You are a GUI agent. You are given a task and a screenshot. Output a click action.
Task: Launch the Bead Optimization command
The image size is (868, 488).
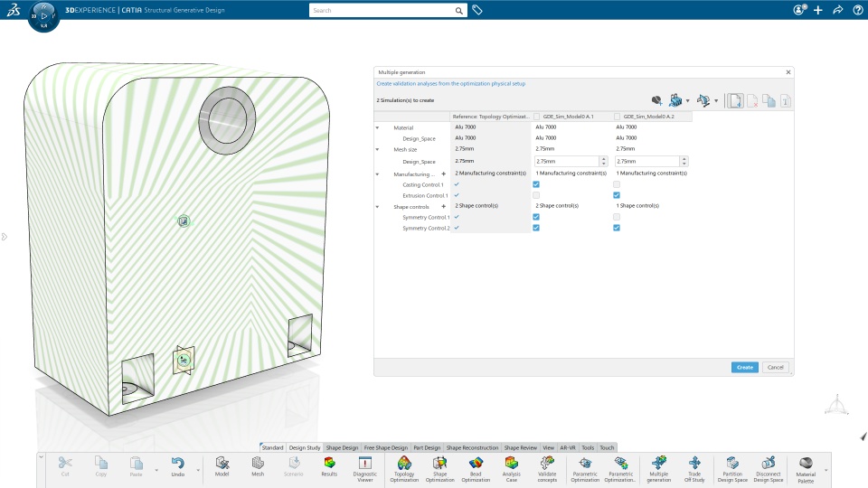(x=476, y=469)
